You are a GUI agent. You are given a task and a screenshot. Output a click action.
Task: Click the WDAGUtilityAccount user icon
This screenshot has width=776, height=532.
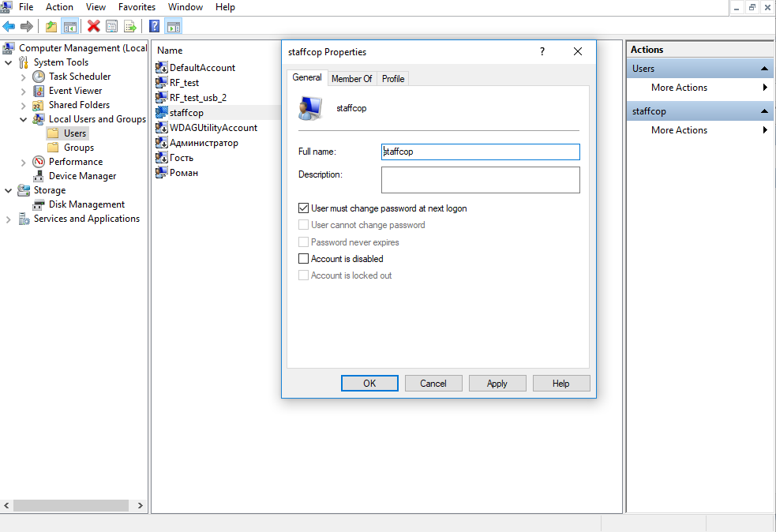click(x=161, y=128)
